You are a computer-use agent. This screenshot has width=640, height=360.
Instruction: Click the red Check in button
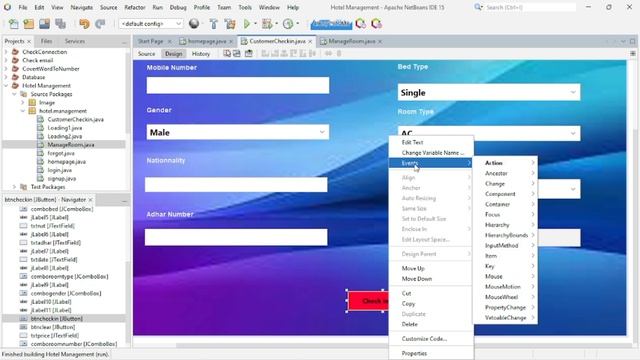click(368, 301)
